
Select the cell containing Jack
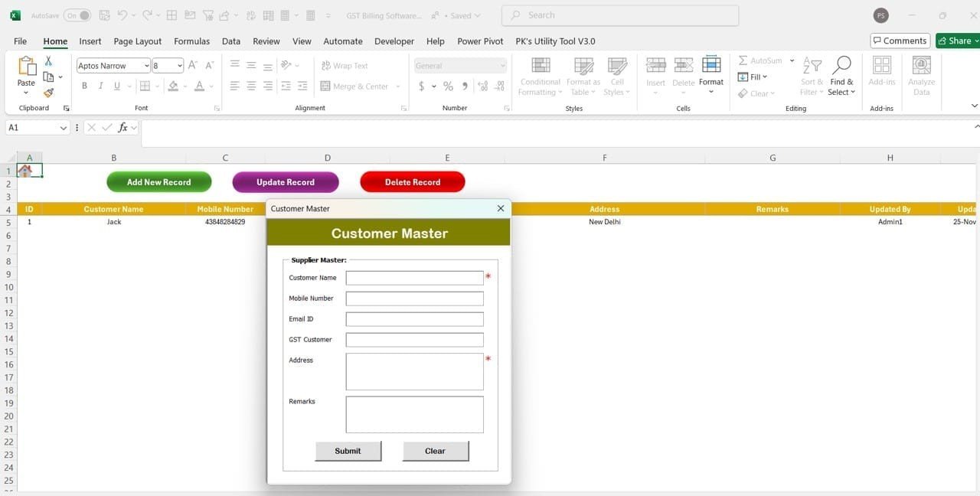point(114,222)
